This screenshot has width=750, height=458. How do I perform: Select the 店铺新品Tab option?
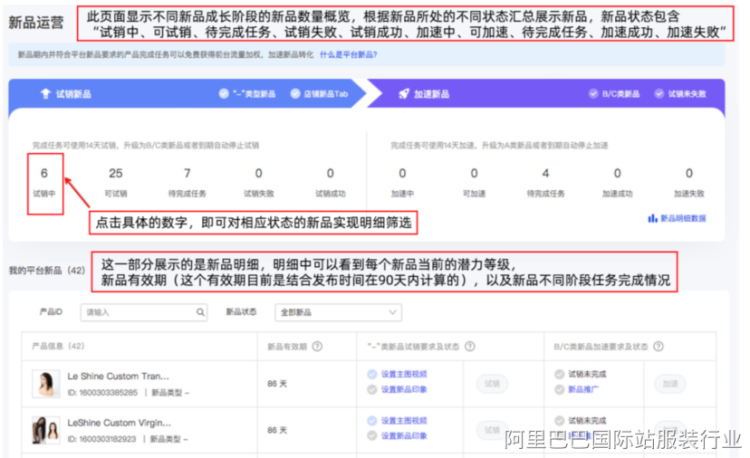tap(295, 93)
